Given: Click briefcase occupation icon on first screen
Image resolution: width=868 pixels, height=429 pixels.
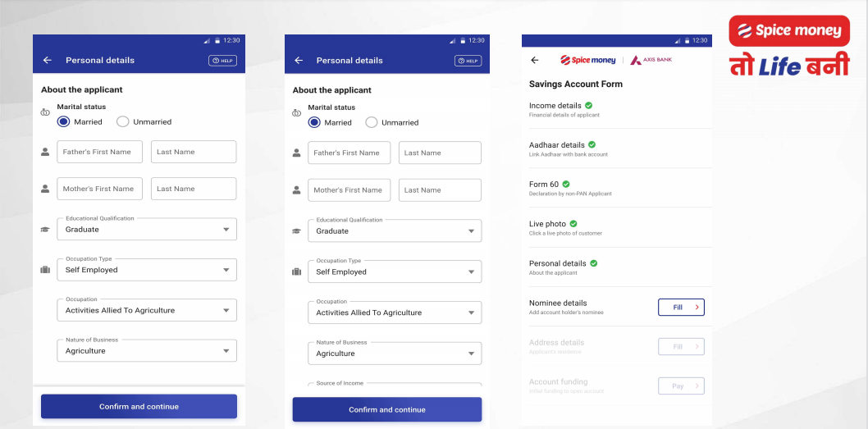Looking at the screenshot, I should (45, 270).
